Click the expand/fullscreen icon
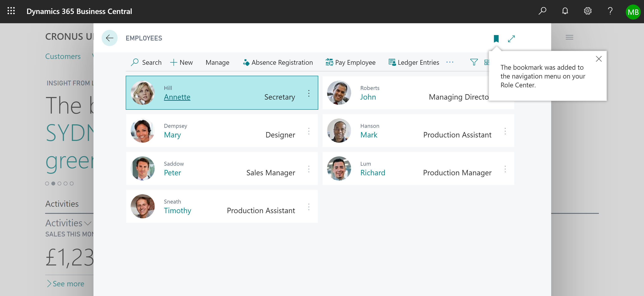 [x=511, y=39]
